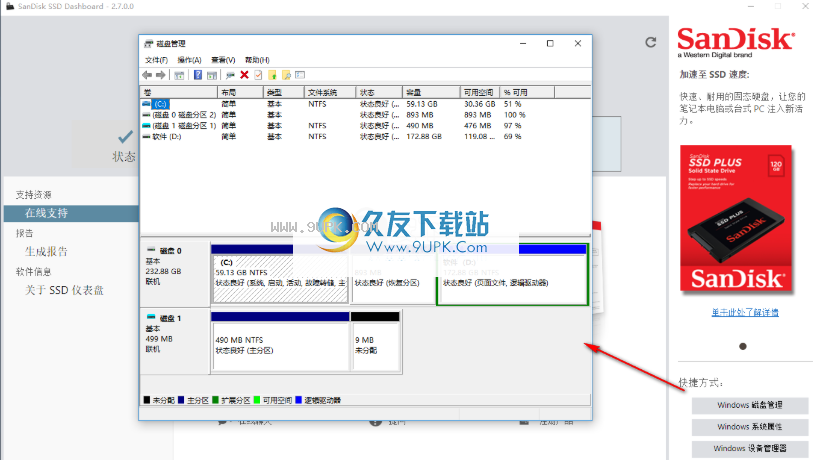Click the 172.88 GB capacity cell
The width and height of the screenshot is (813, 460).
click(424, 136)
